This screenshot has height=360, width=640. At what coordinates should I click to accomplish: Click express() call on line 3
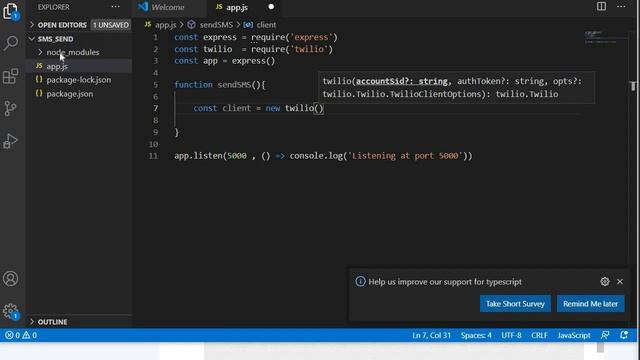[253, 61]
